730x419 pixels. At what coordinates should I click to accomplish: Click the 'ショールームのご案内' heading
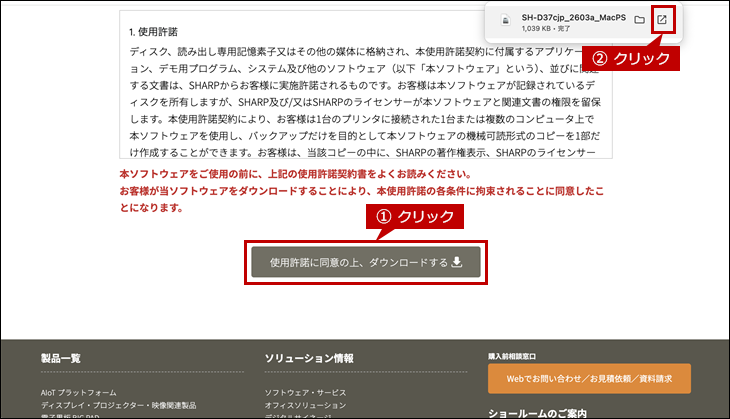click(x=537, y=413)
